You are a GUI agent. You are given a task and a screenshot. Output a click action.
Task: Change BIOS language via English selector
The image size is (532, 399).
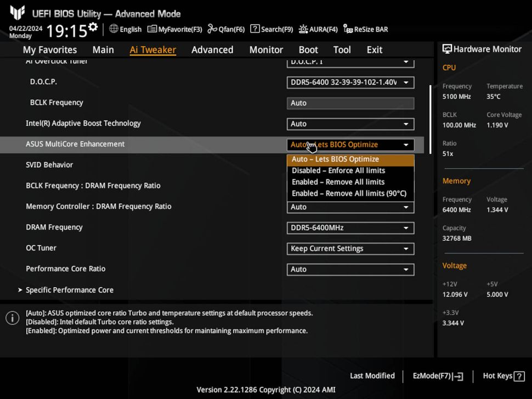[x=125, y=29]
